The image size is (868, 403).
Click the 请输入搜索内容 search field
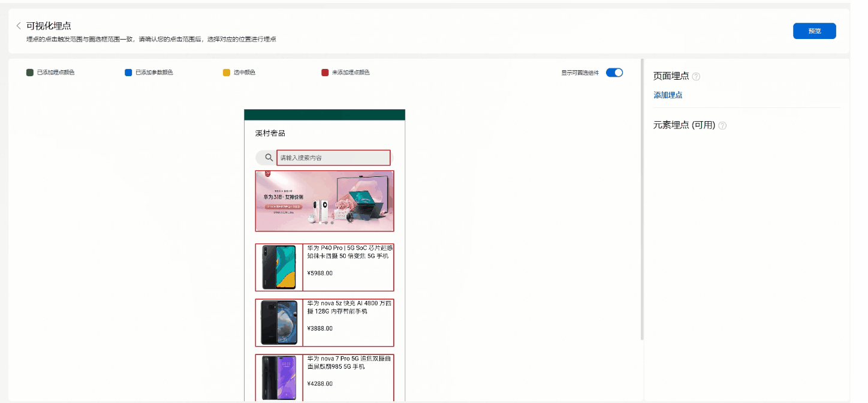pyautogui.click(x=333, y=158)
